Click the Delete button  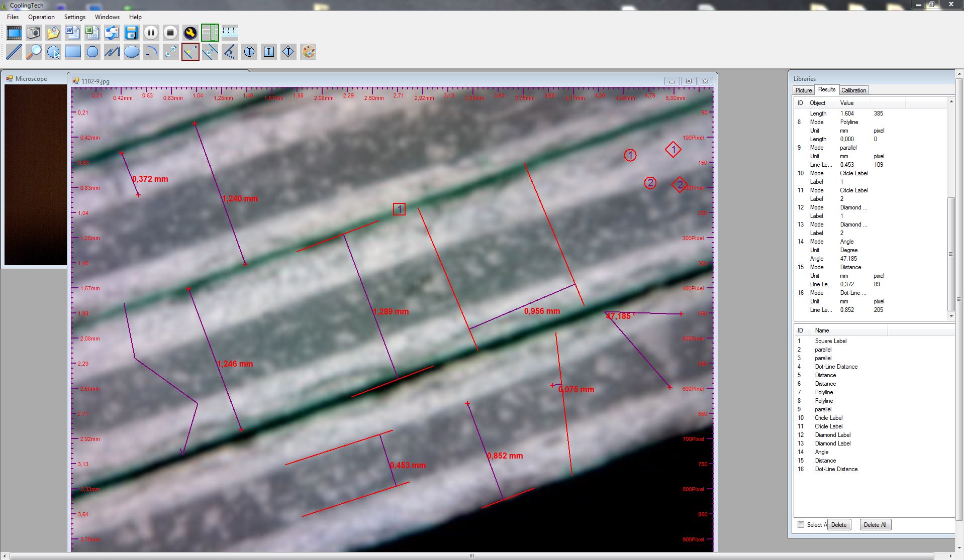coord(839,525)
